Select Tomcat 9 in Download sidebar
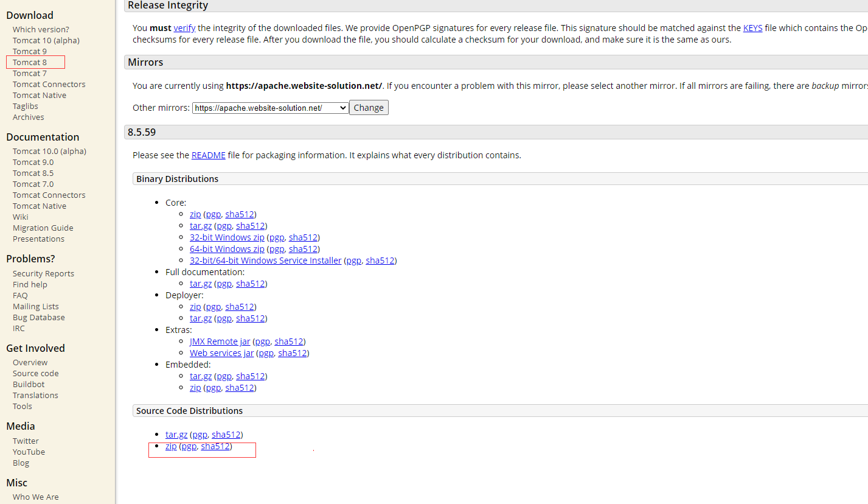Screen dimensions: 868x504 [30, 51]
